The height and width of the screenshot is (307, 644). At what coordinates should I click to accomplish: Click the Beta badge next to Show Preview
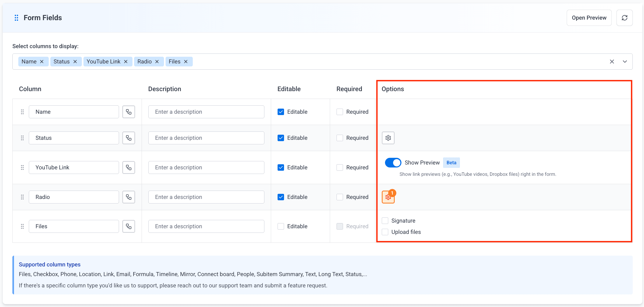(x=451, y=163)
